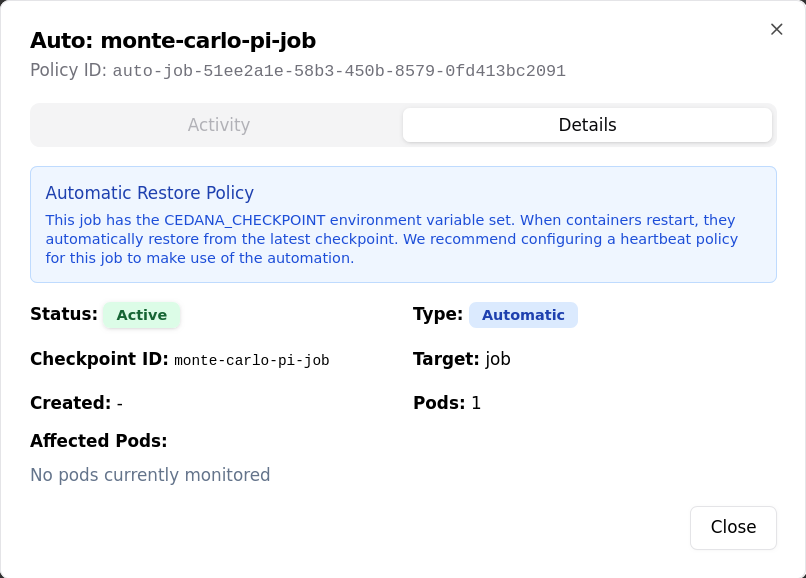Click the 'Checkpoint ID:' label
Viewport: 806px width, 578px height.
(x=99, y=359)
